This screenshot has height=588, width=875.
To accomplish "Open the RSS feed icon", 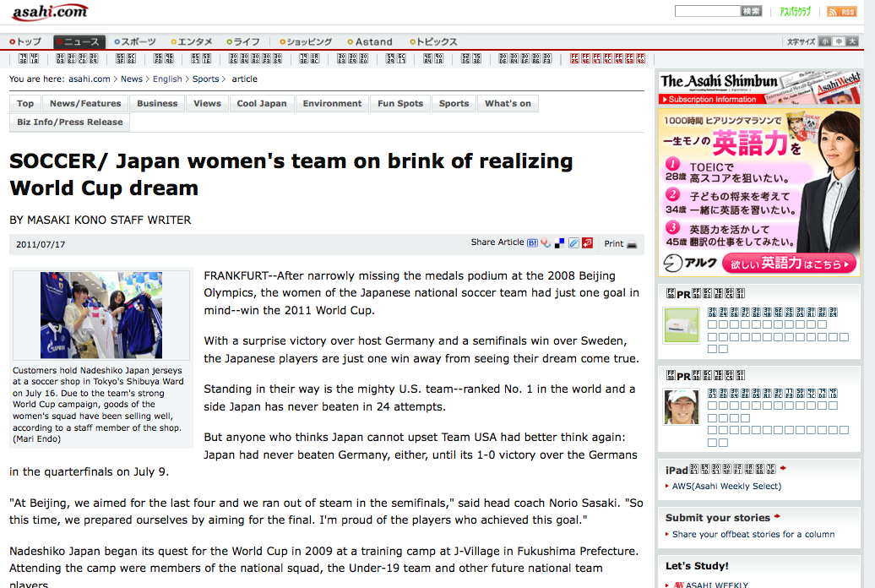I will coord(841,11).
